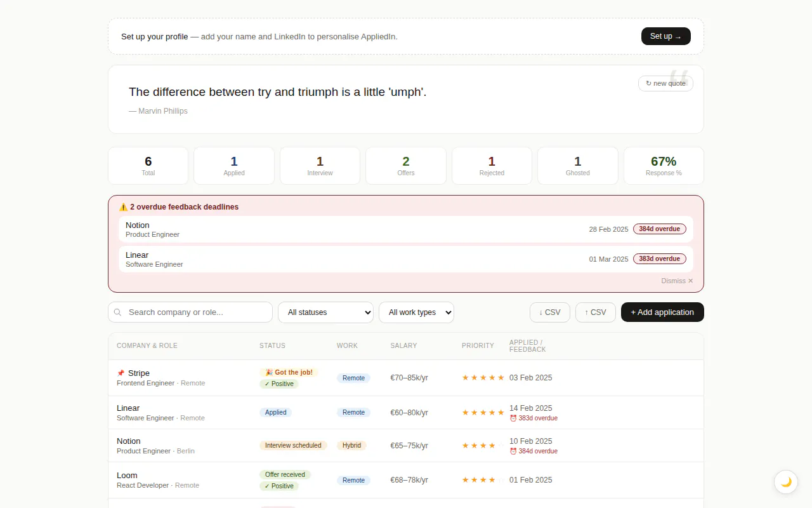Open the Linear application in the table

click(406, 413)
